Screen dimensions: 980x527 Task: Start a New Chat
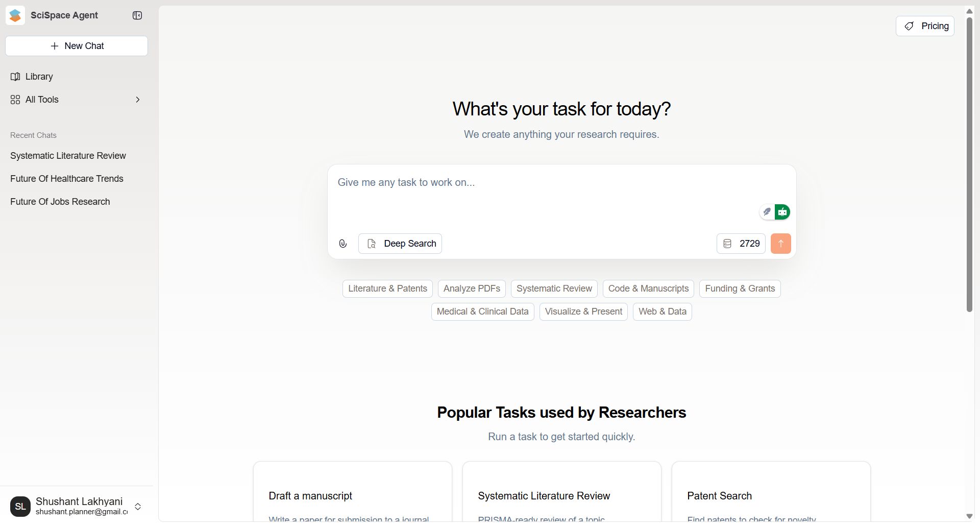[x=77, y=46]
